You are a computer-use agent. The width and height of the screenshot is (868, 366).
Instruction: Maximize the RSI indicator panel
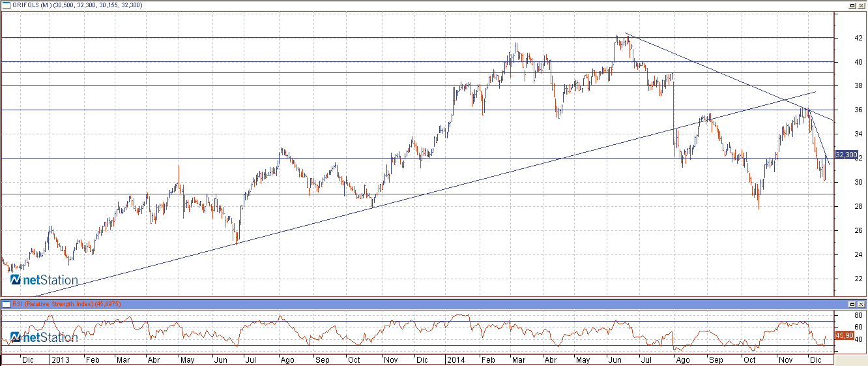(852, 304)
